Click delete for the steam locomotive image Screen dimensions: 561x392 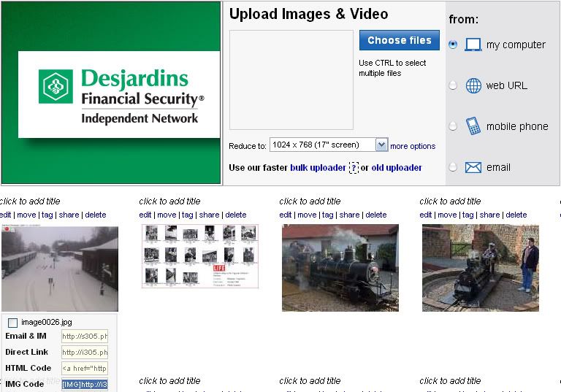pyautogui.click(x=376, y=215)
